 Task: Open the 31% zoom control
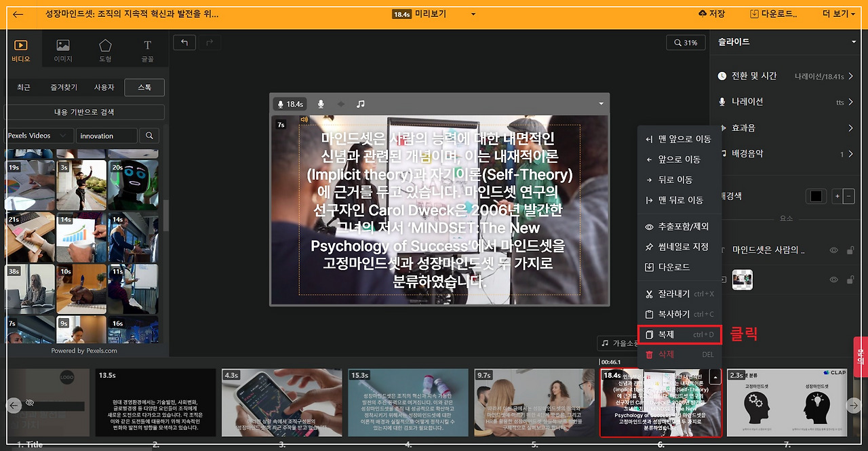pyautogui.click(x=685, y=42)
